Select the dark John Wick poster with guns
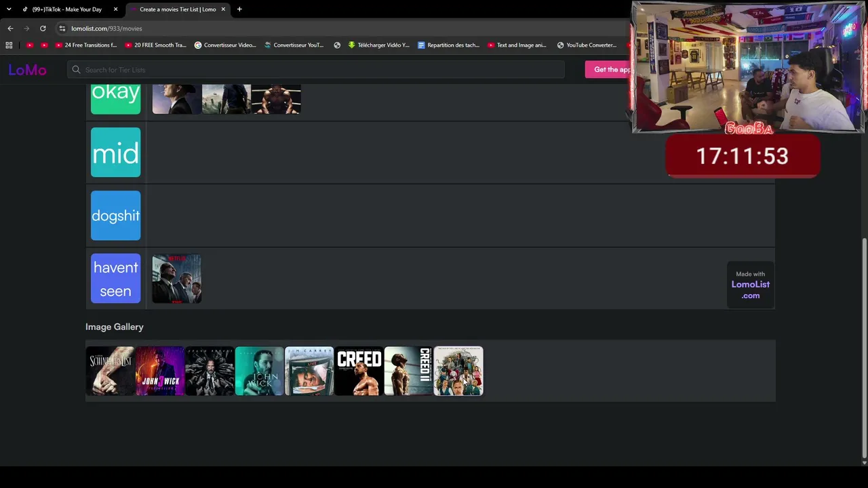 coord(210,371)
